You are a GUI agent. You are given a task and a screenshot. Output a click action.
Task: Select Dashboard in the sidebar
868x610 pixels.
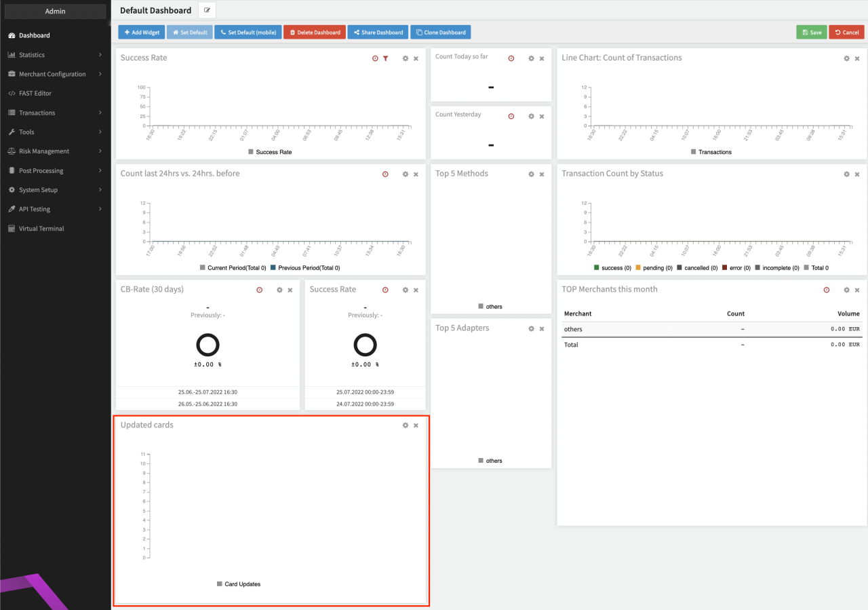coord(55,35)
